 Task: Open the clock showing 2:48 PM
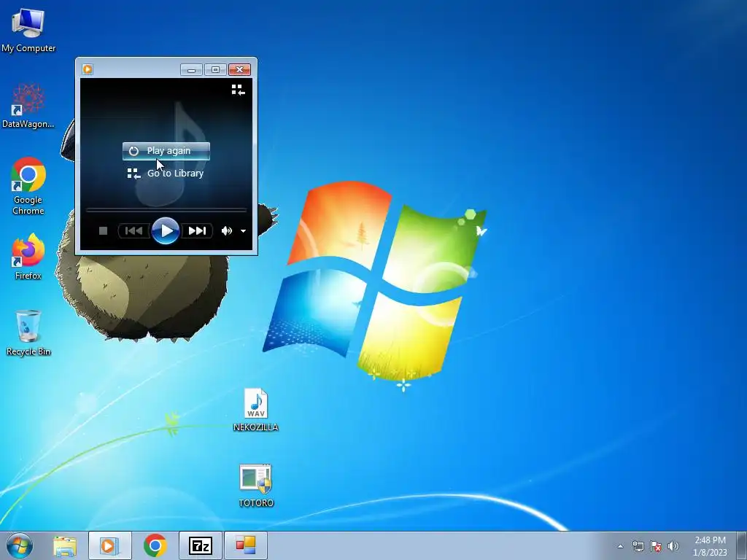click(x=710, y=546)
